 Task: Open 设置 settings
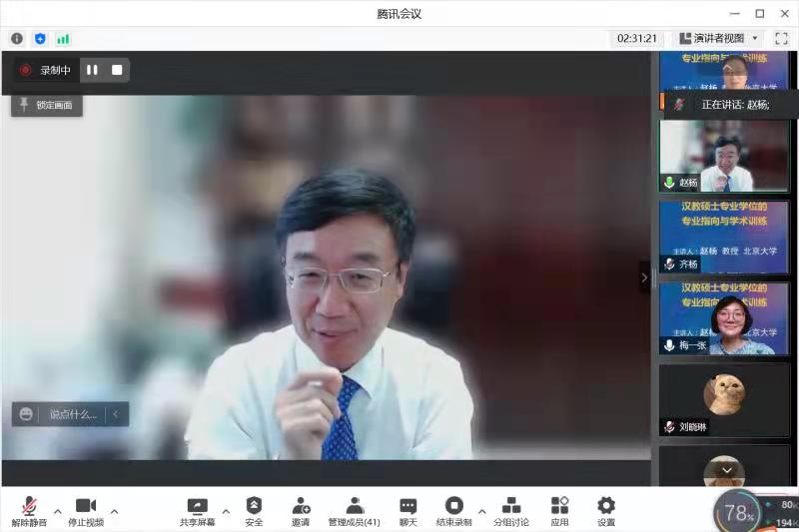[606, 510]
